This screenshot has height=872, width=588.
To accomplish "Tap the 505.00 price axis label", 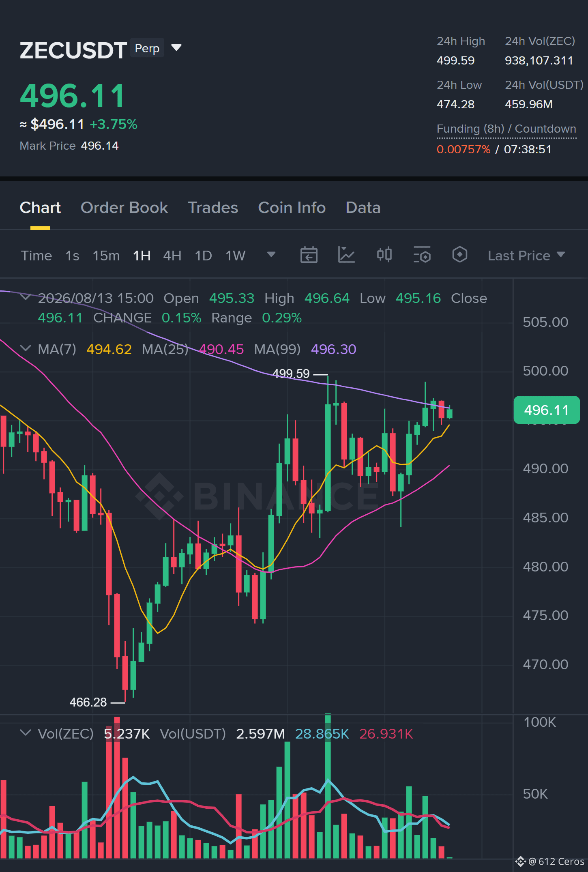I will 545,322.
